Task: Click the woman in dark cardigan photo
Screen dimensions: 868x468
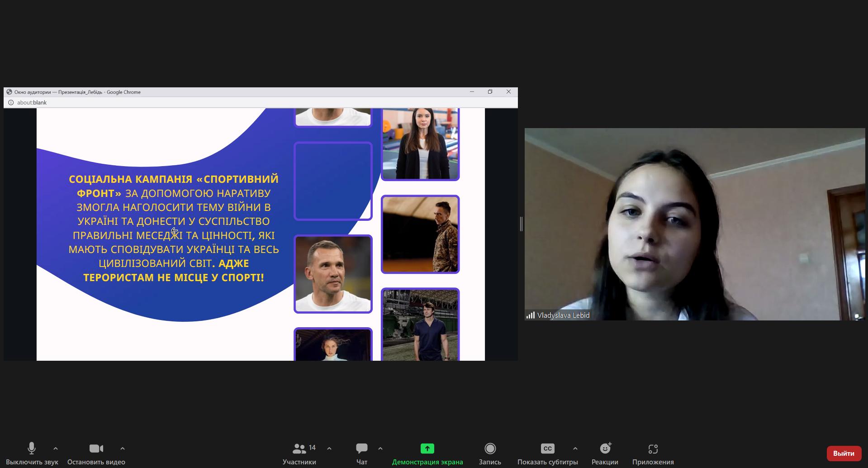Action: tap(420, 144)
